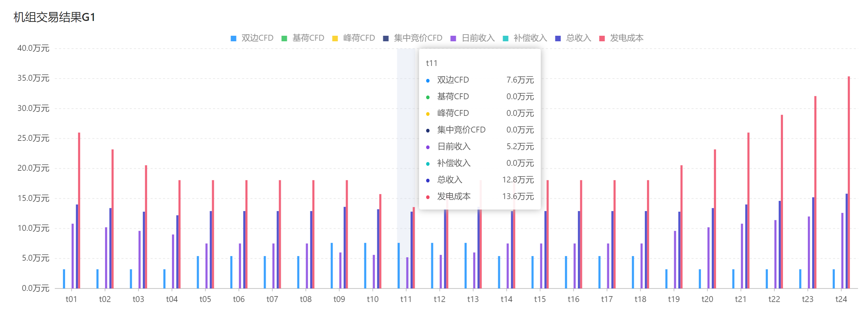Viewport: 868px width, 314px height.
Task: Click the chart title 机组交易结果G1
Action: [x=54, y=17]
